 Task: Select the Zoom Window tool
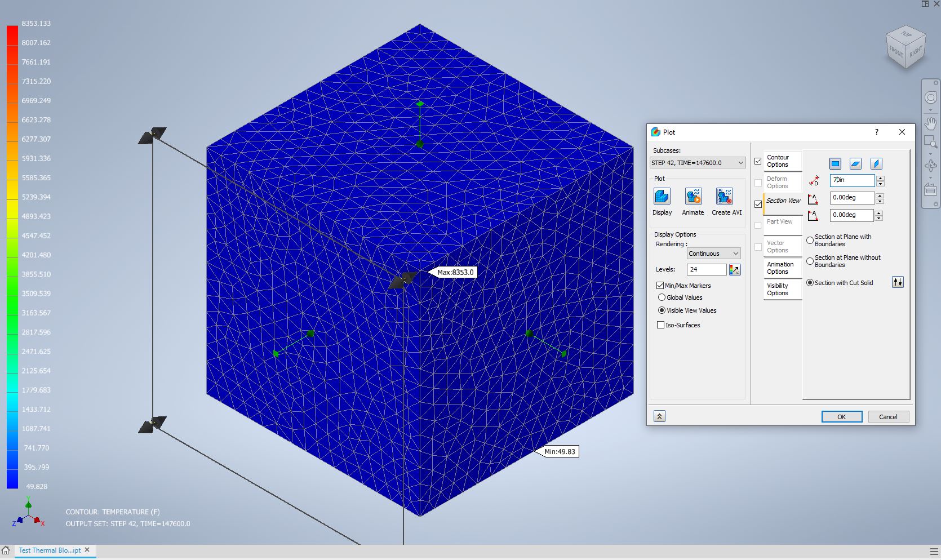[x=930, y=141]
